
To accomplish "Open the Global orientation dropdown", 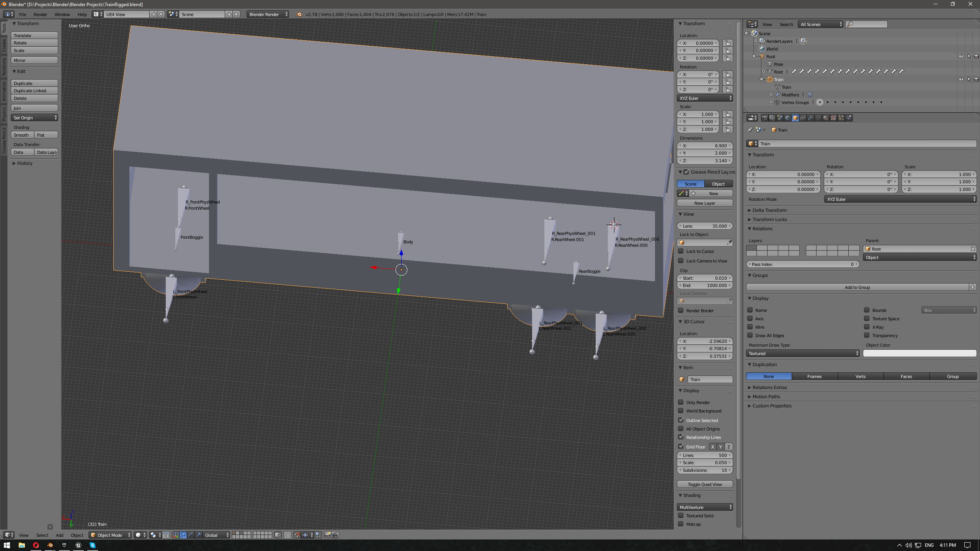I will tap(216, 535).
